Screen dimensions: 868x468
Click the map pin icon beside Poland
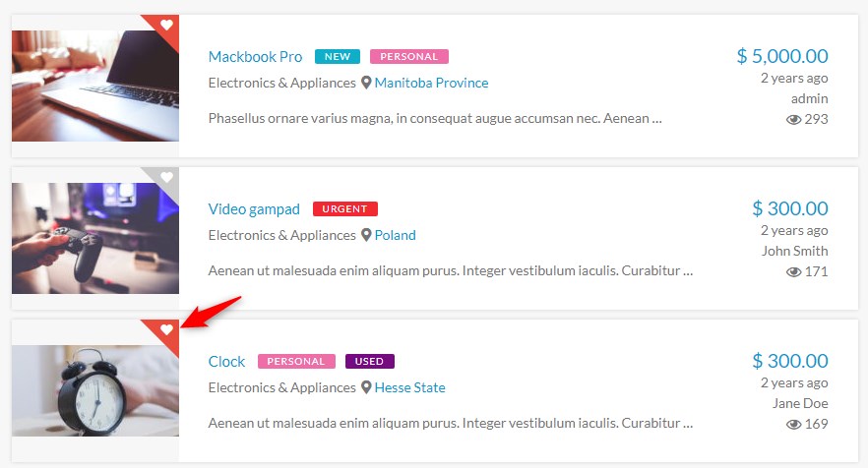tap(366, 235)
